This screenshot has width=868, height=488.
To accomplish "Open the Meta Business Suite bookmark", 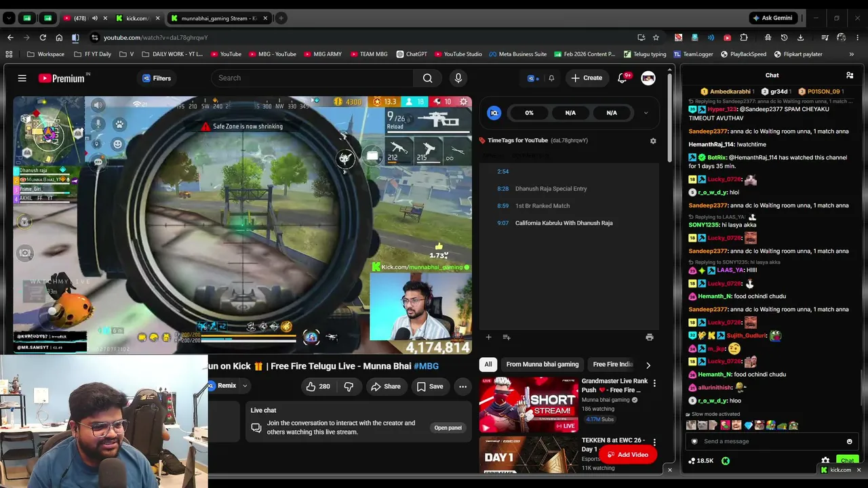I will click(517, 54).
